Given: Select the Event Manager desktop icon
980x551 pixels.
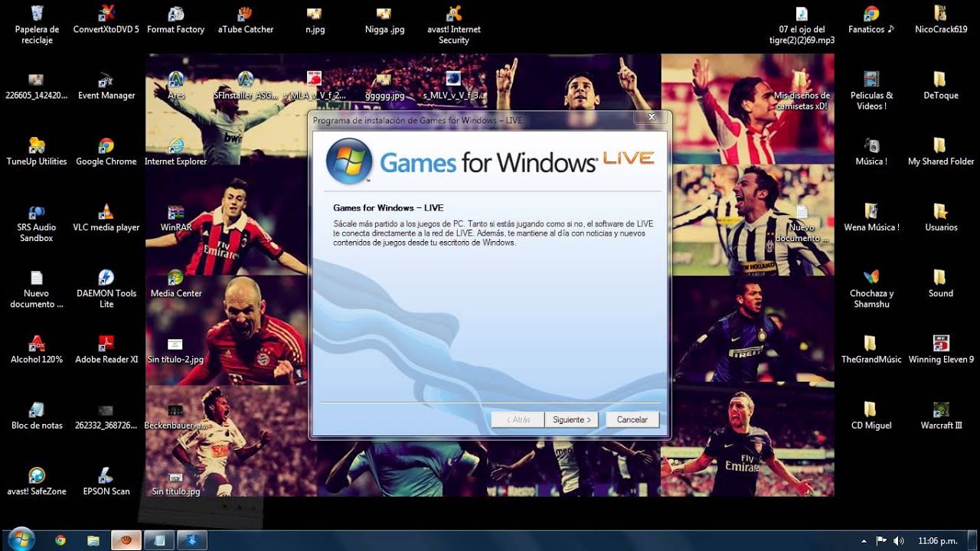Looking at the screenshot, I should 106,86.
